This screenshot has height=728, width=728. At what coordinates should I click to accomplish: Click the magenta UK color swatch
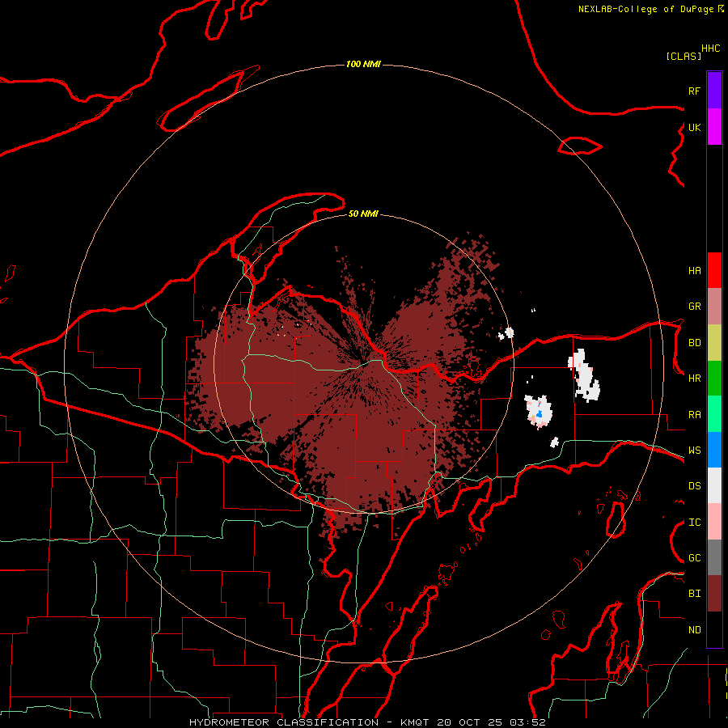click(714, 127)
